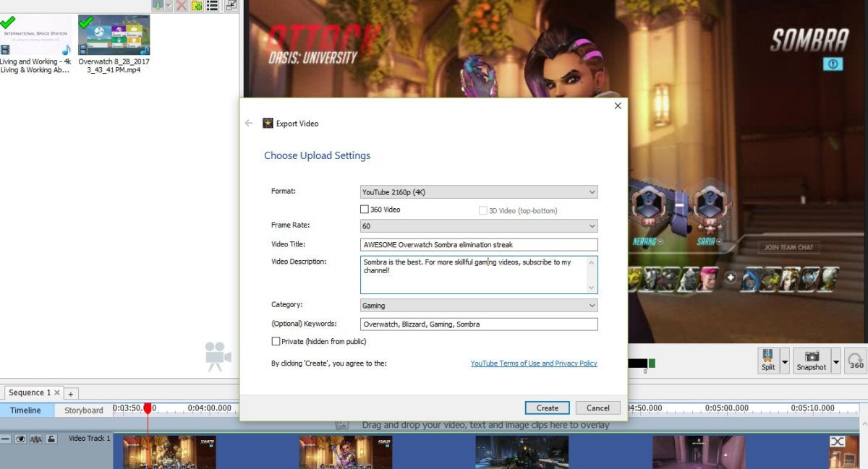Open the Frame Rate dropdown showing 60
Image resolution: width=868 pixels, height=469 pixels.
coord(479,225)
